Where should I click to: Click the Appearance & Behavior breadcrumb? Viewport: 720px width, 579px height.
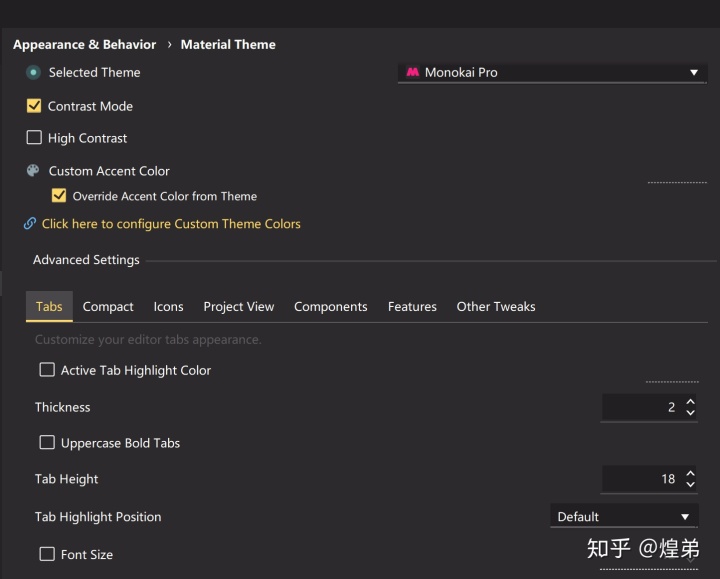tap(84, 45)
